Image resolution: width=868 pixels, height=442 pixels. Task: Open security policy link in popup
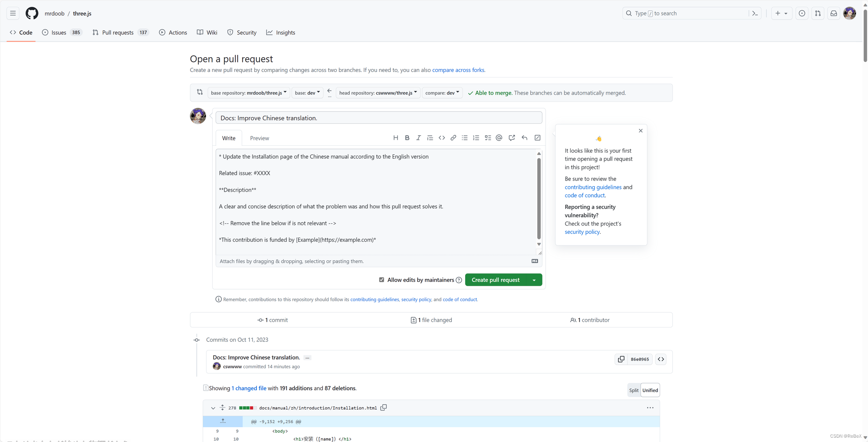[x=582, y=232]
